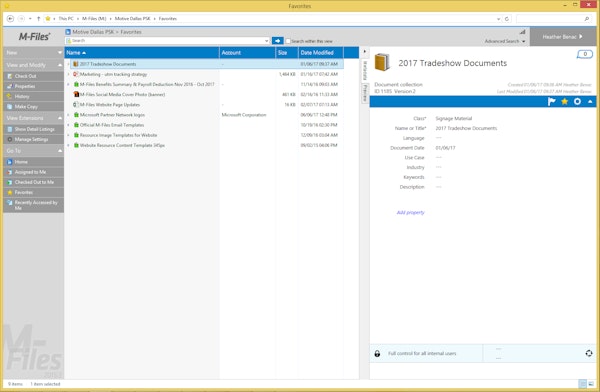
Task: Click the Add property link
Action: pyautogui.click(x=411, y=212)
